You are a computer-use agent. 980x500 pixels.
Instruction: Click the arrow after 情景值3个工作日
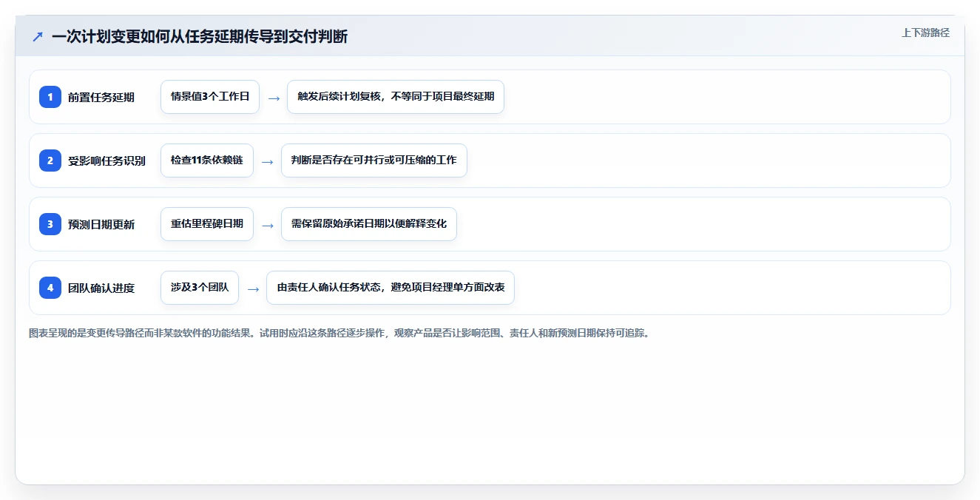point(274,98)
